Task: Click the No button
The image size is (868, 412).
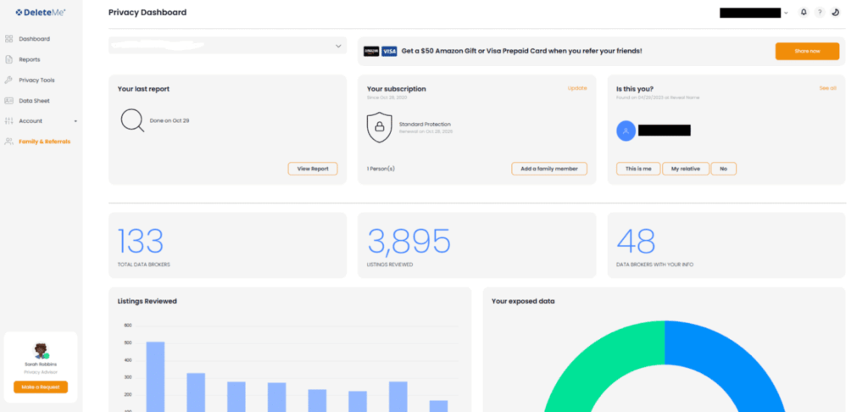Action: point(724,169)
